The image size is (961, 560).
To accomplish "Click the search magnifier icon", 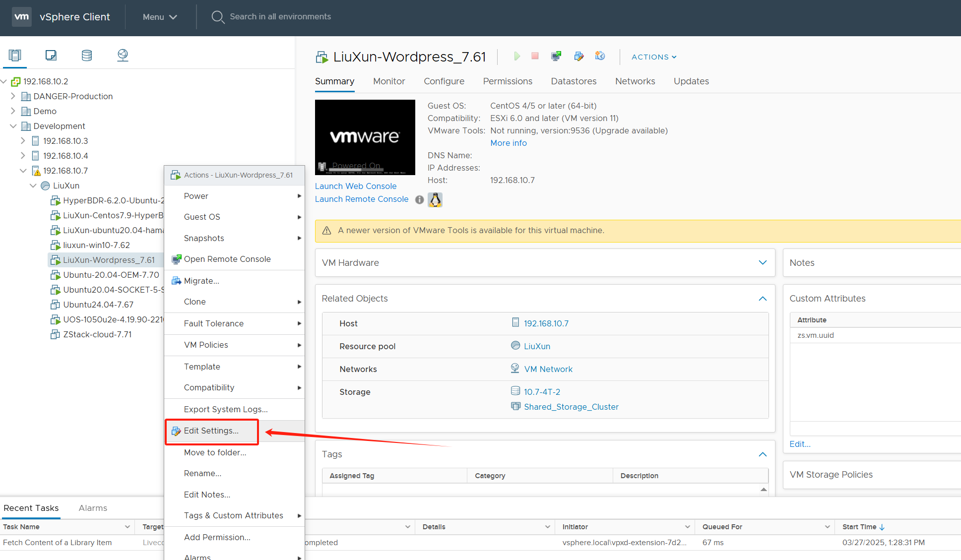I will (x=218, y=17).
